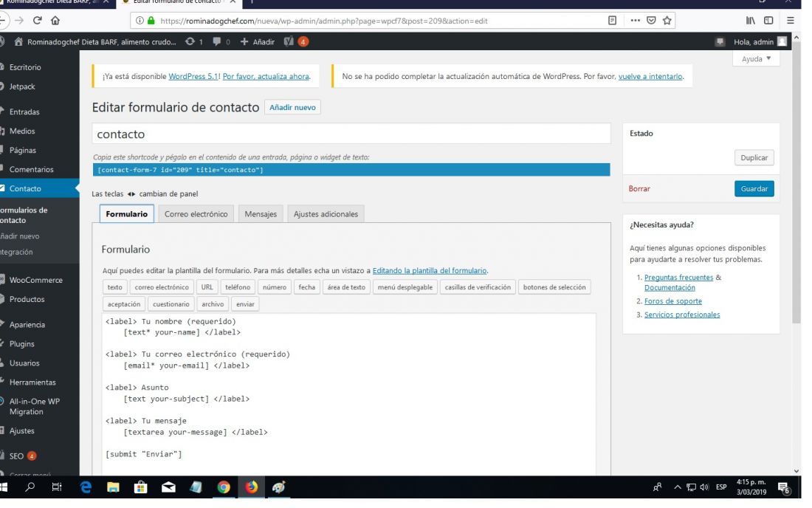Open Mail app from taskbar

[168, 487]
